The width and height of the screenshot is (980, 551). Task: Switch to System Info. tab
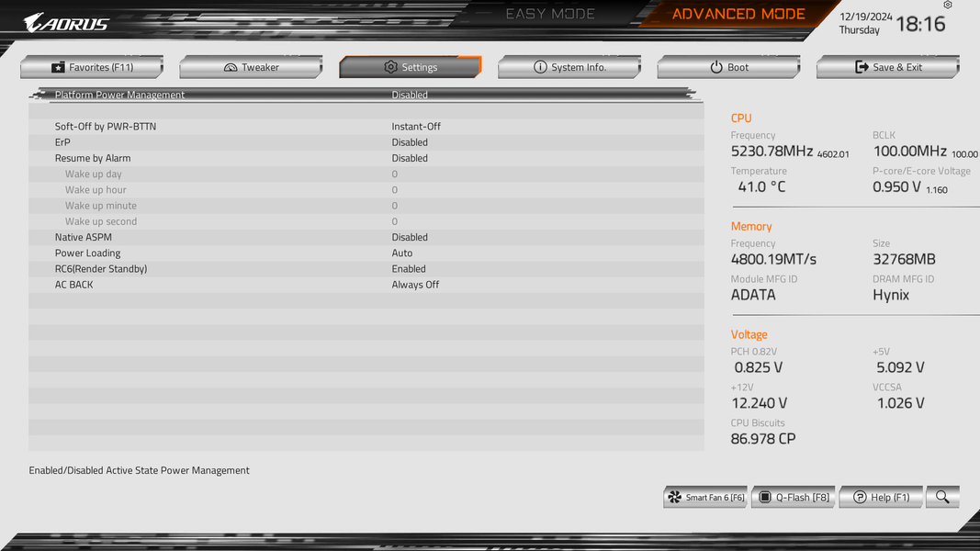coord(569,67)
